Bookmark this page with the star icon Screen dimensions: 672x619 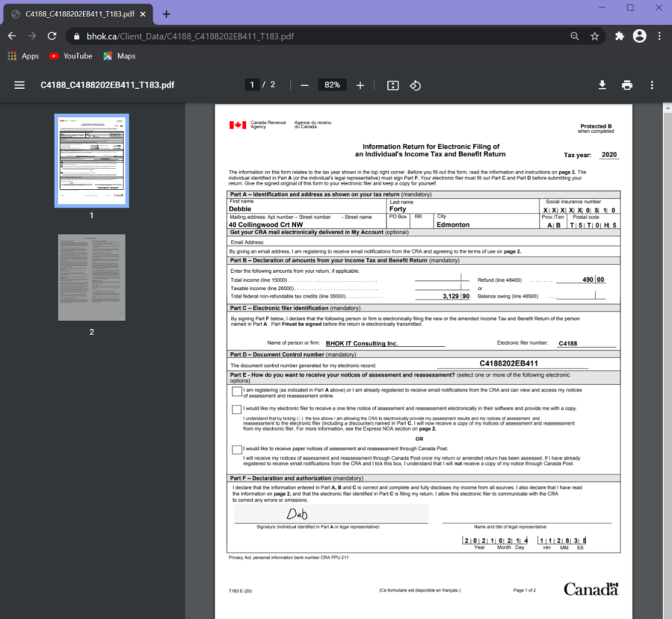(x=594, y=36)
